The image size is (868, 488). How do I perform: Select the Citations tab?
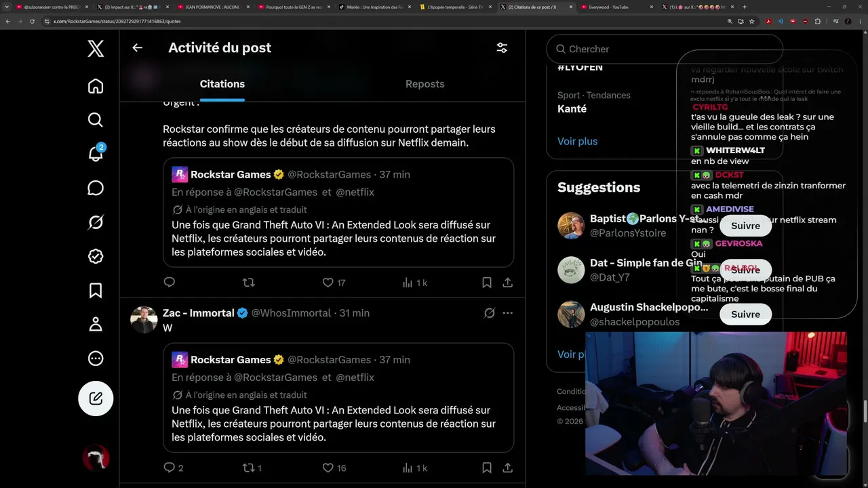point(222,84)
